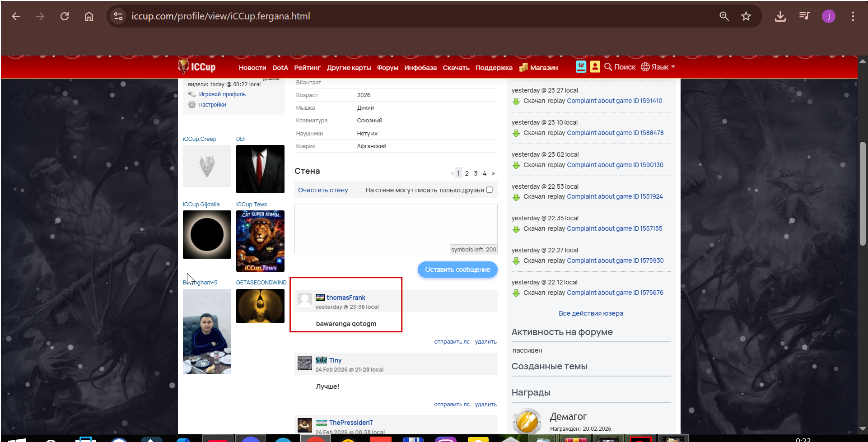Click the iCCup.Creep friend name

coord(200,139)
